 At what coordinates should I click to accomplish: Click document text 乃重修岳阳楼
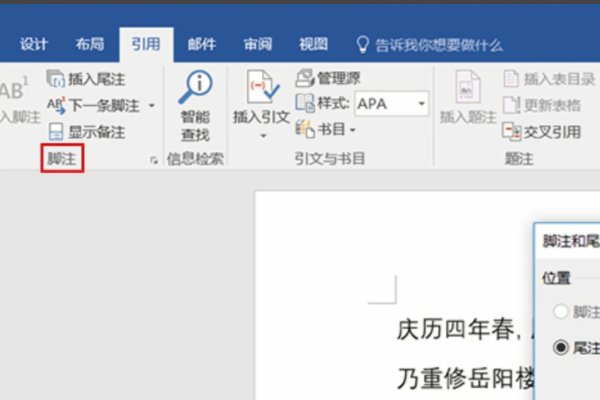465,379
